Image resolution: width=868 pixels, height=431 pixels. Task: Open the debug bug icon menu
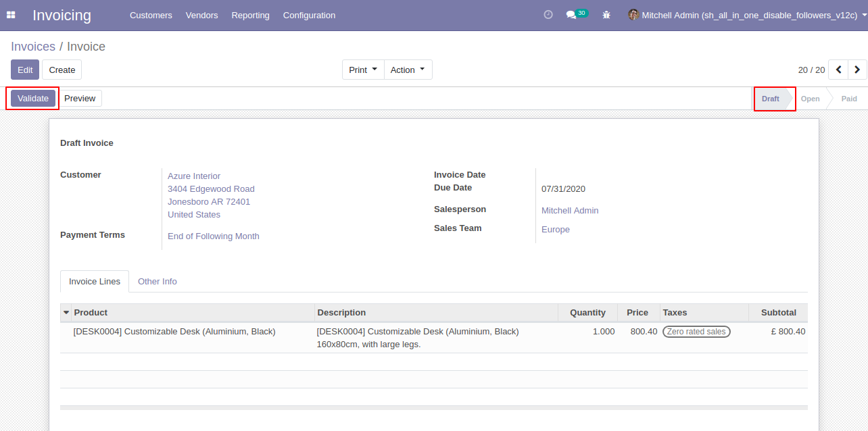click(606, 15)
